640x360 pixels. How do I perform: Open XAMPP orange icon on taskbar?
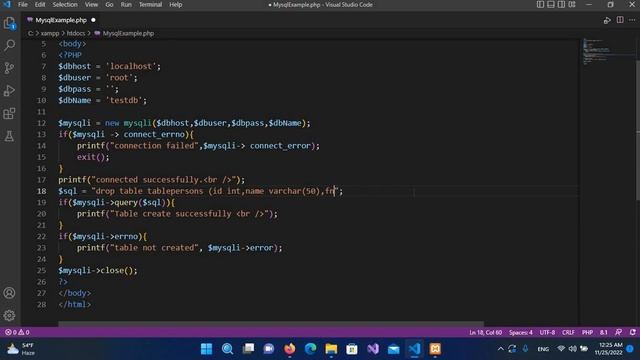tap(435, 349)
